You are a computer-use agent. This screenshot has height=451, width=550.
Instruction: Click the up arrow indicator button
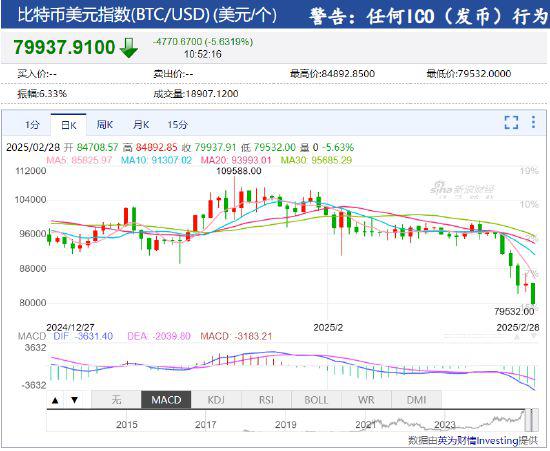55,400
